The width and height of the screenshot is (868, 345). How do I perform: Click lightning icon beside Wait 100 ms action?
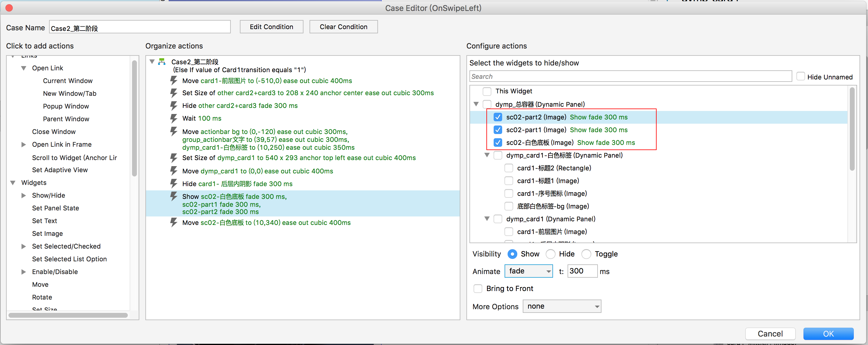coord(174,118)
